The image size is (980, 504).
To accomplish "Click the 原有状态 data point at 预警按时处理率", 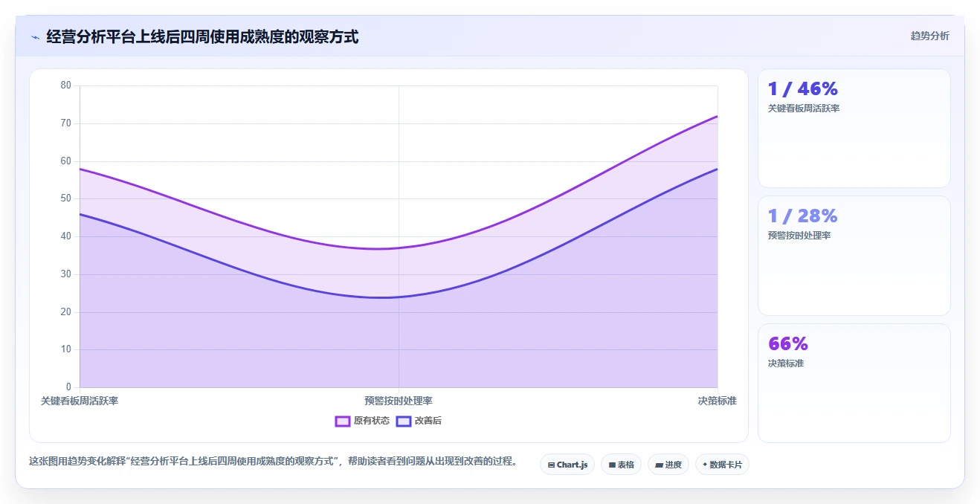I will 399,248.
